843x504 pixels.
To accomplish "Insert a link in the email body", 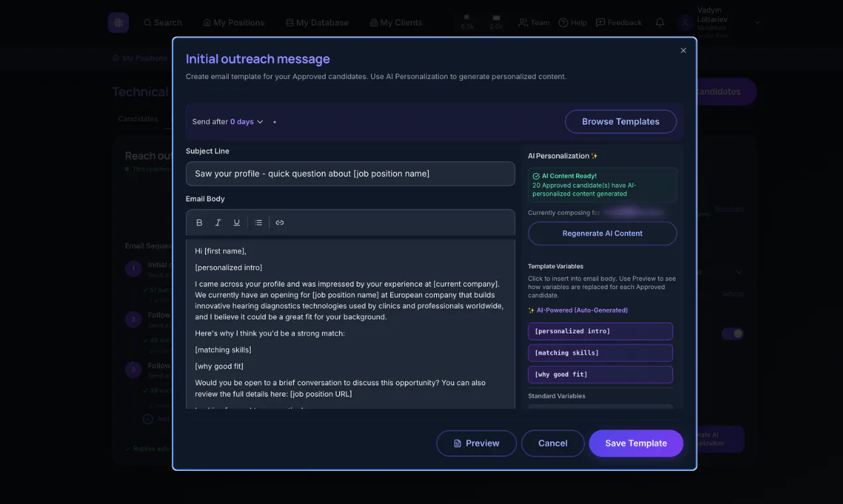I will coord(279,223).
